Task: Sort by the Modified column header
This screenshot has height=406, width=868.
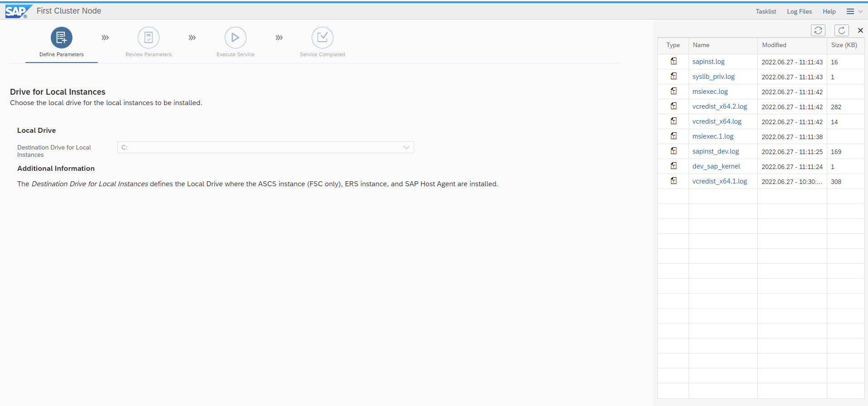Action: point(792,45)
